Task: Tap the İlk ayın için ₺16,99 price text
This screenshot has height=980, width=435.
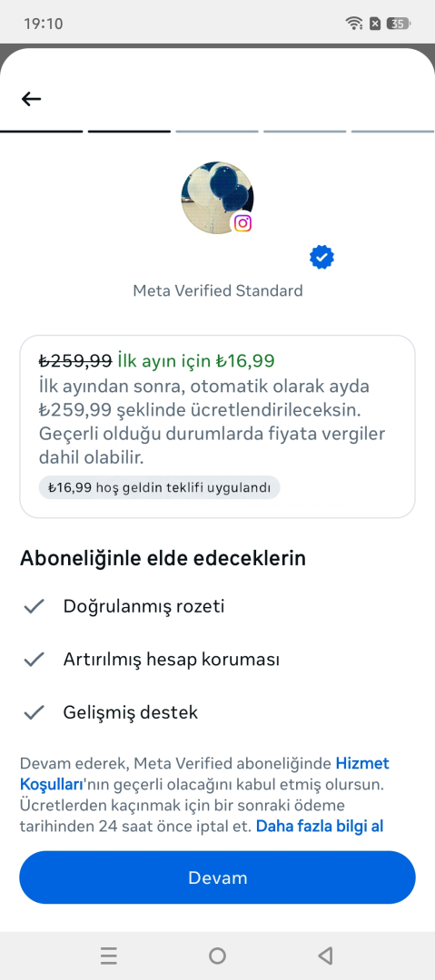Action: pos(196,360)
